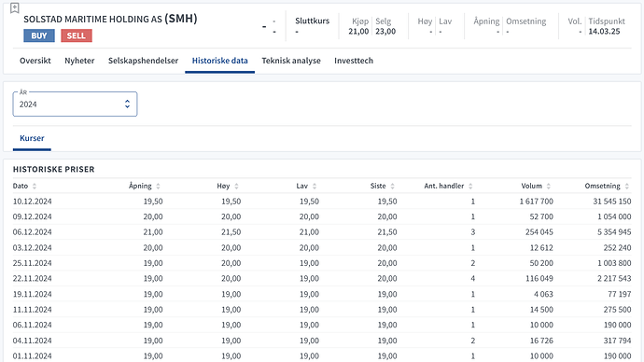Viewport: 644px width, 362px height.
Task: Sort by Volum column sort icon
Action: click(x=549, y=186)
